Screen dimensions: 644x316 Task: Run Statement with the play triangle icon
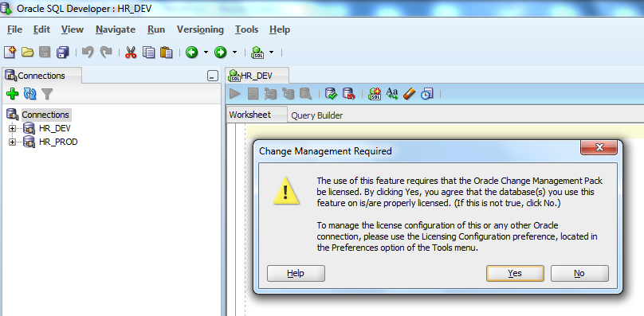click(x=235, y=94)
